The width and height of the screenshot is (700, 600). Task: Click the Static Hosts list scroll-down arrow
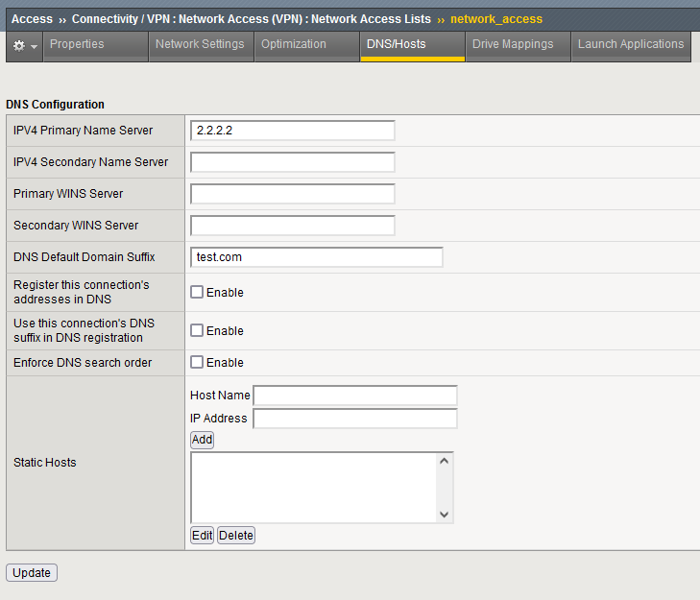coord(444,515)
